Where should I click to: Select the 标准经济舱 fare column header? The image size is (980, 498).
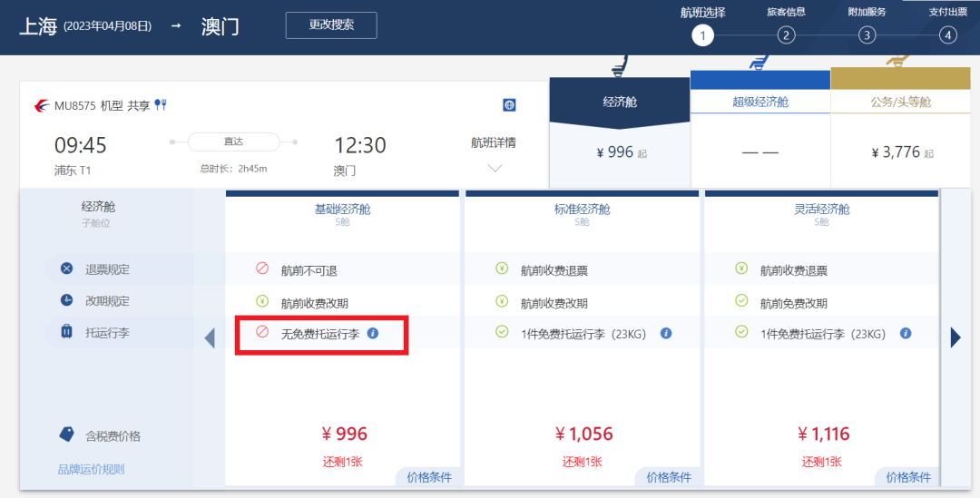582,210
